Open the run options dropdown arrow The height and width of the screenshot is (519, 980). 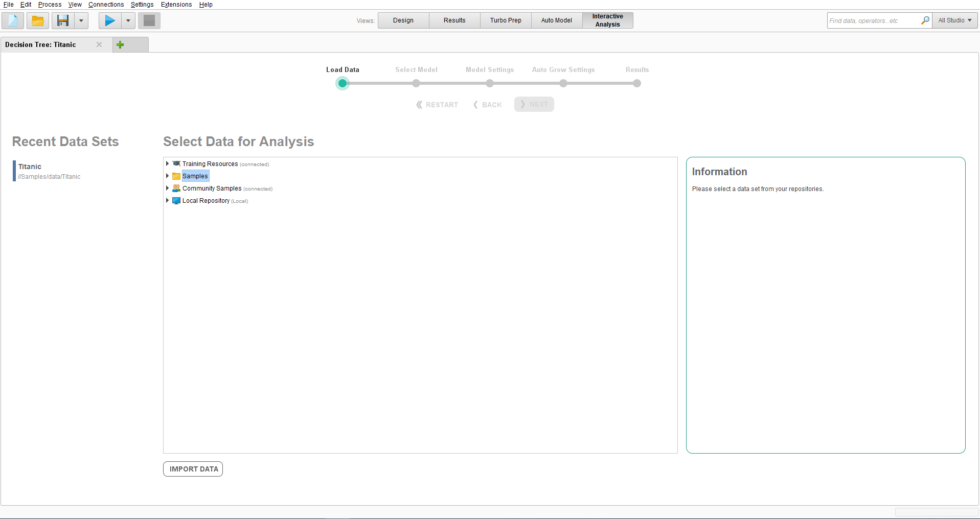(128, 21)
